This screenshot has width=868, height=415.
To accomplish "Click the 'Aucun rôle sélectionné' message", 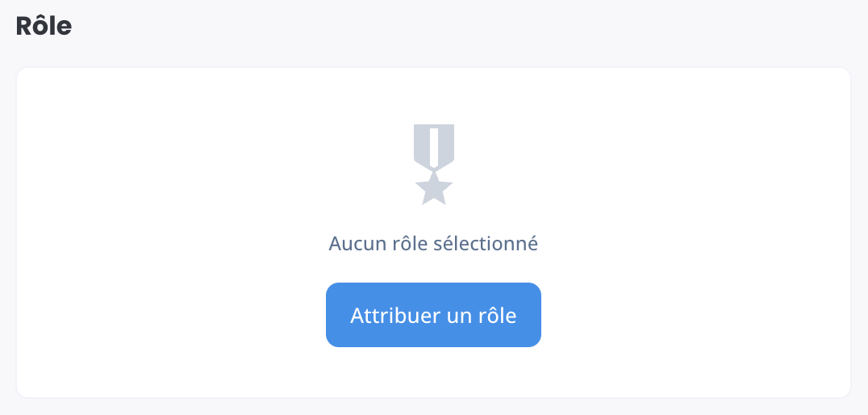I will tap(433, 243).
